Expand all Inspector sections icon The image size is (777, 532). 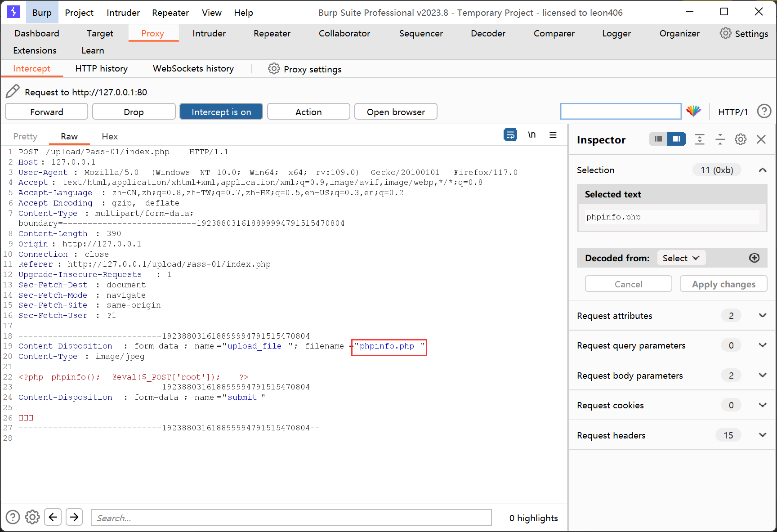click(x=700, y=139)
